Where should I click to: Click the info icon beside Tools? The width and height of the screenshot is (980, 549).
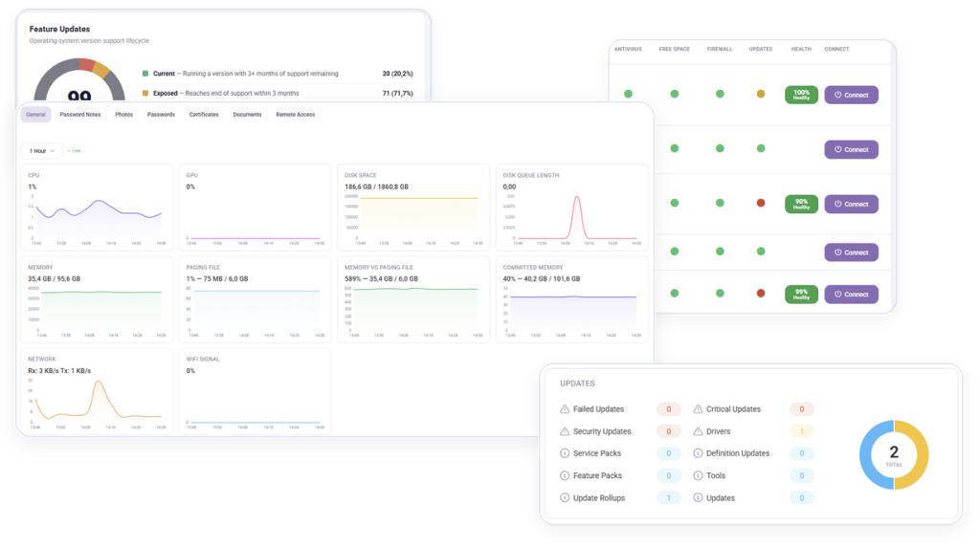[x=698, y=476]
